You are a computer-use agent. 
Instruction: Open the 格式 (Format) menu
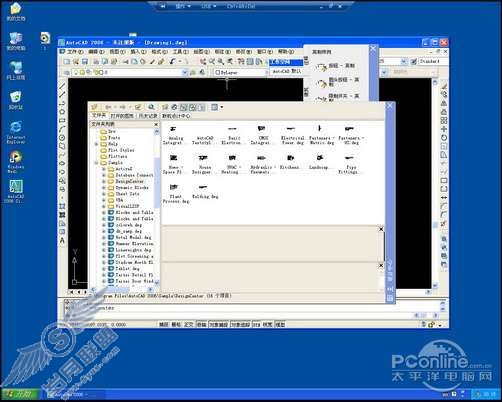tap(159, 52)
